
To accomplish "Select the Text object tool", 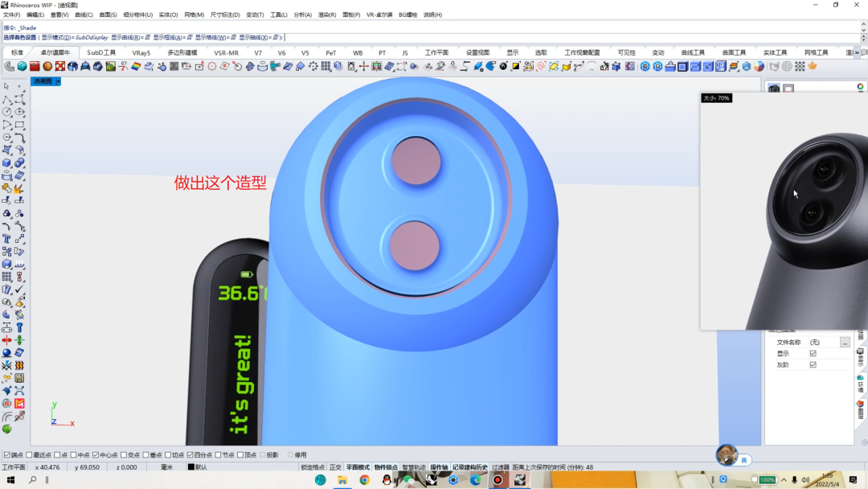I will [6, 239].
